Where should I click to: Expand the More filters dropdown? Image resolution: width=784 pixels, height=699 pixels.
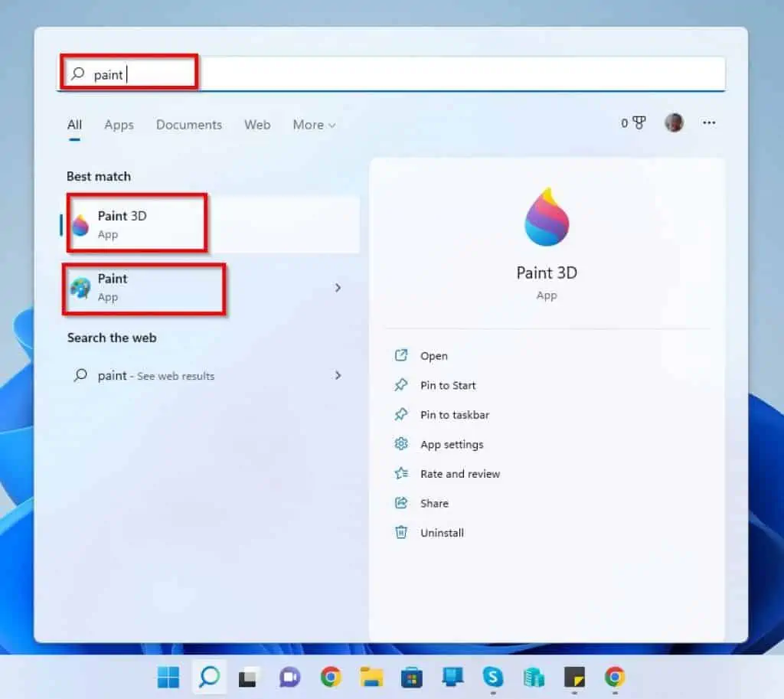pos(313,125)
